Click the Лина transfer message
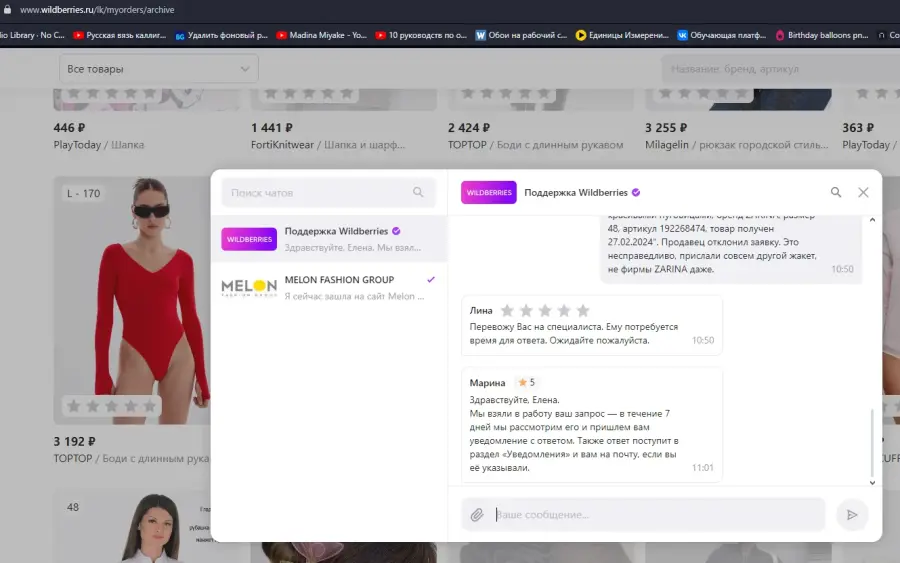The image size is (900, 563). pyautogui.click(x=573, y=333)
